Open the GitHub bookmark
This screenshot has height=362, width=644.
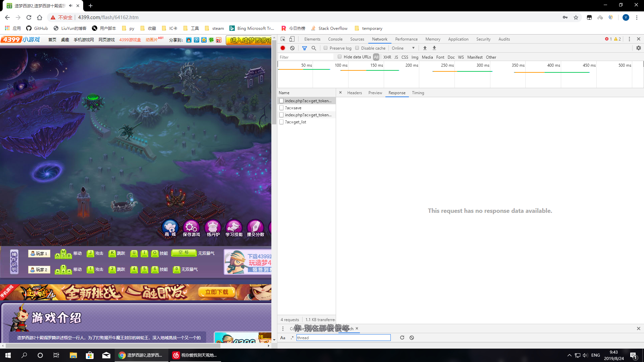point(37,28)
